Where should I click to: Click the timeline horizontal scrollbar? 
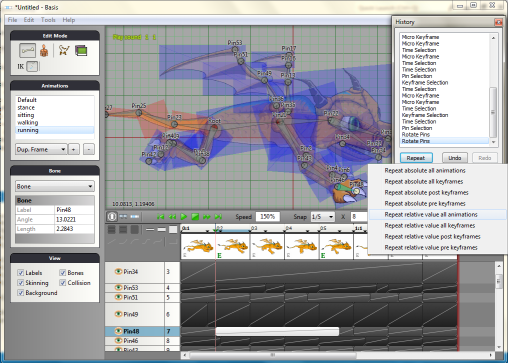click(x=272, y=355)
